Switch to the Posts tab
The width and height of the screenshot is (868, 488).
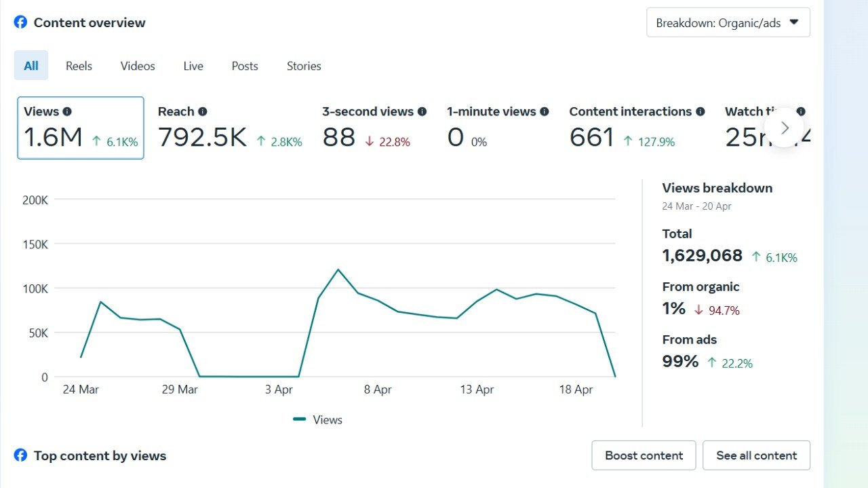tap(245, 66)
